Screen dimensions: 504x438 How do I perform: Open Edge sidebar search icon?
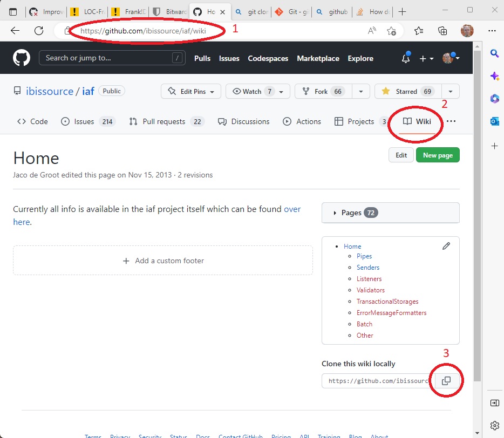coord(494,53)
